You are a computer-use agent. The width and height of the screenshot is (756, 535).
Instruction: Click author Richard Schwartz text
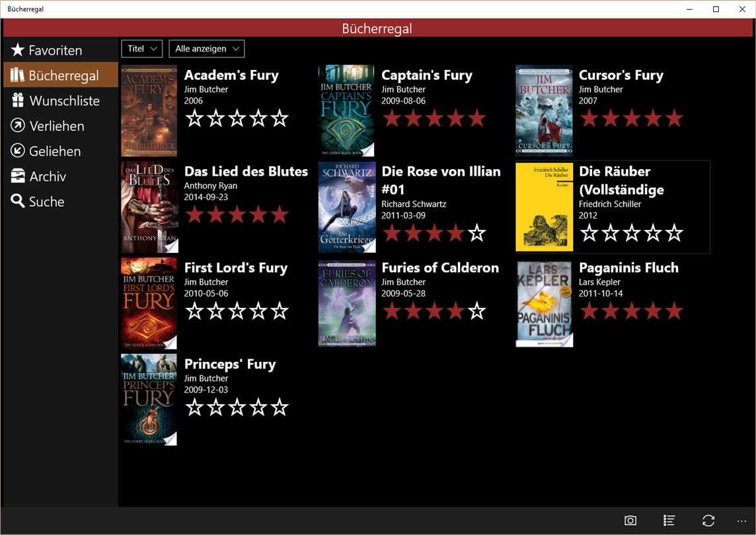point(414,204)
